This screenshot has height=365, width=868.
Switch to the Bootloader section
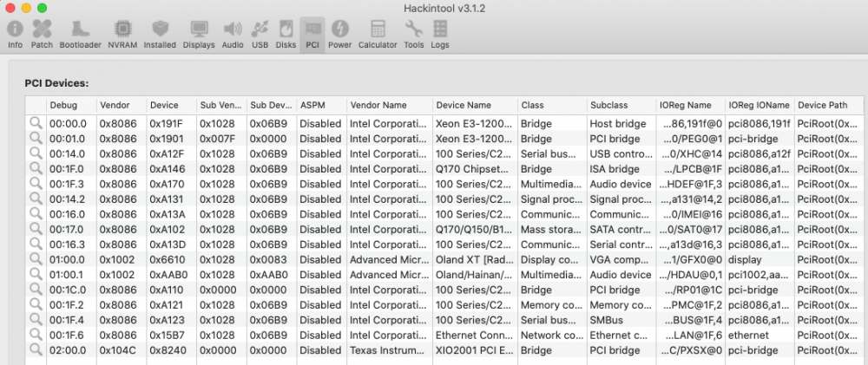[x=80, y=34]
